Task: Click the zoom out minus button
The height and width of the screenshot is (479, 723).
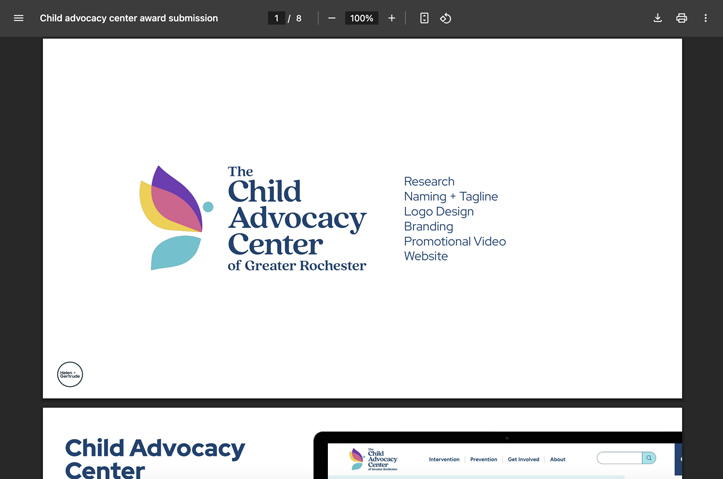Action: [x=332, y=18]
